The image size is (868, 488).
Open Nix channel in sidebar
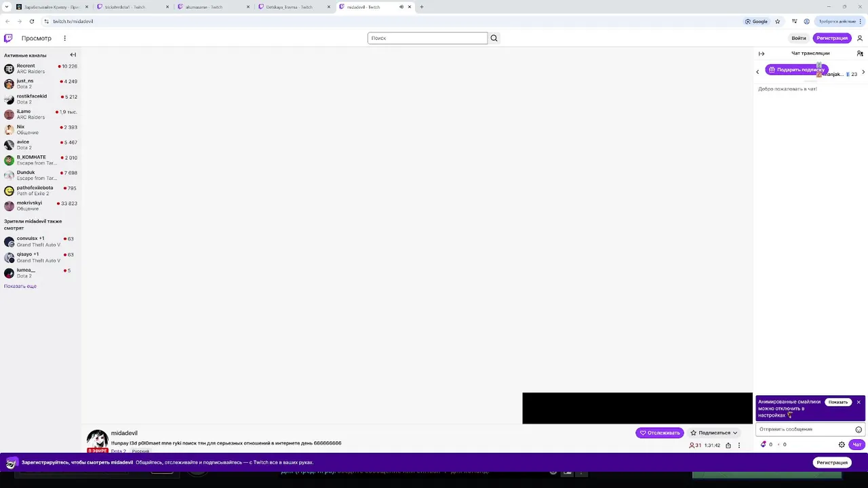point(41,129)
